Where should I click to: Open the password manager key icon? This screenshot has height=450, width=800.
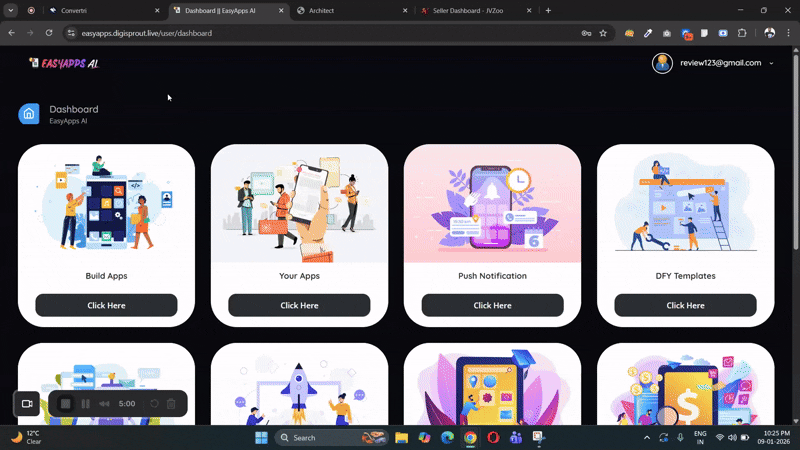pyautogui.click(x=586, y=33)
